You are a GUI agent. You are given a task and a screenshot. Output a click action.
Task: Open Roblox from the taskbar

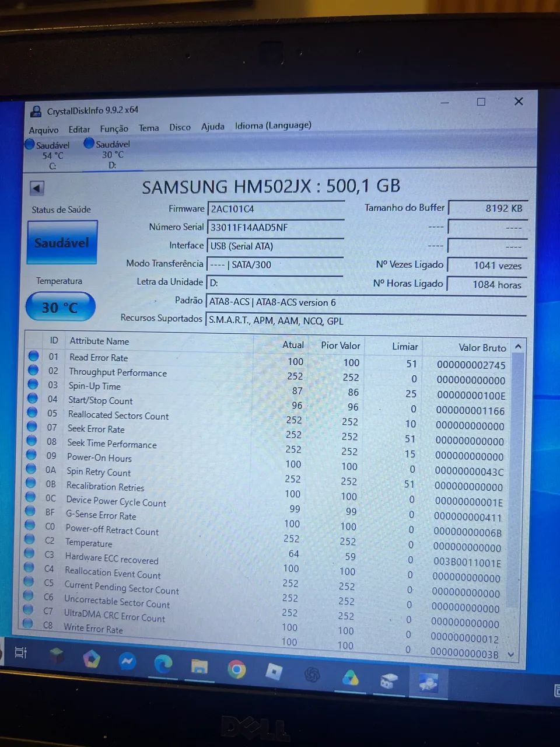click(274, 672)
